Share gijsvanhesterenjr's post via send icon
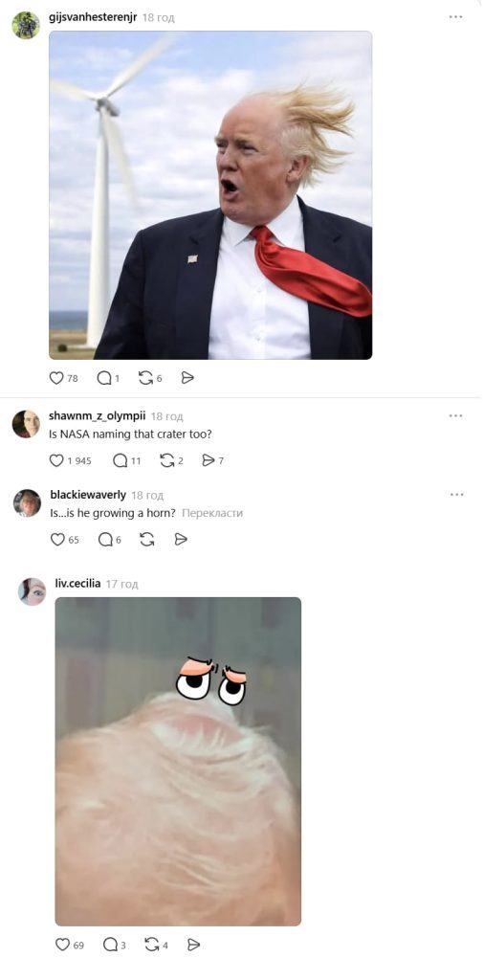The image size is (483, 980). tap(187, 378)
